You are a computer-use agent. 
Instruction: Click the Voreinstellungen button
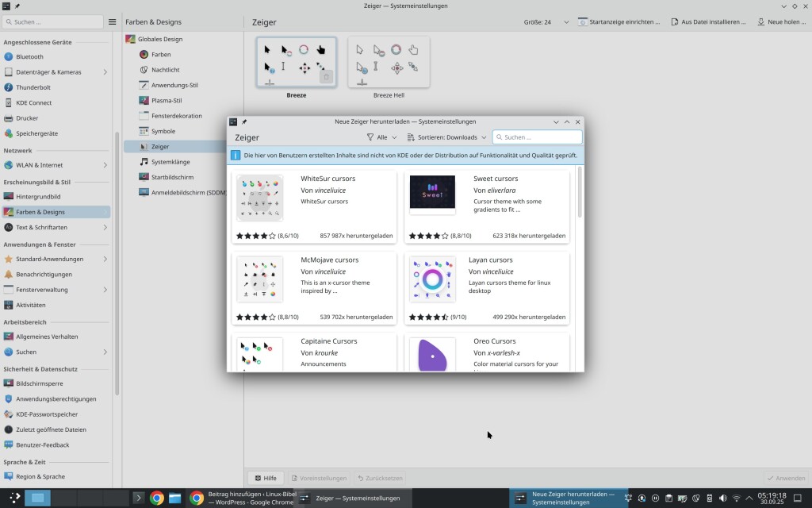pyautogui.click(x=319, y=478)
